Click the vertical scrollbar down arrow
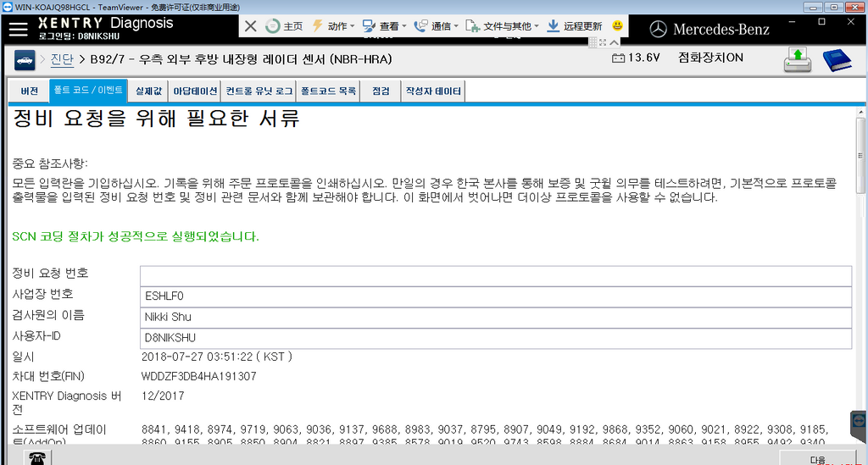This screenshot has width=868, height=465. click(860, 439)
